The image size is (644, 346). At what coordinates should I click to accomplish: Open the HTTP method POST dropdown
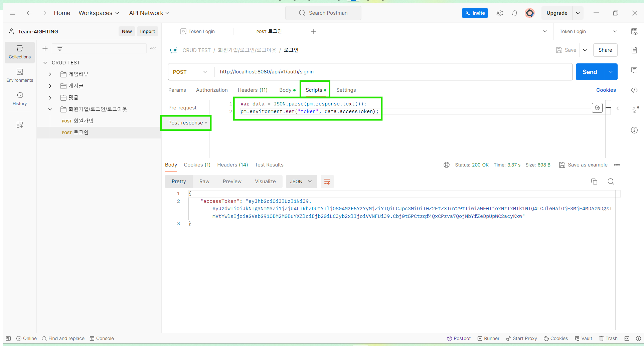(x=190, y=72)
